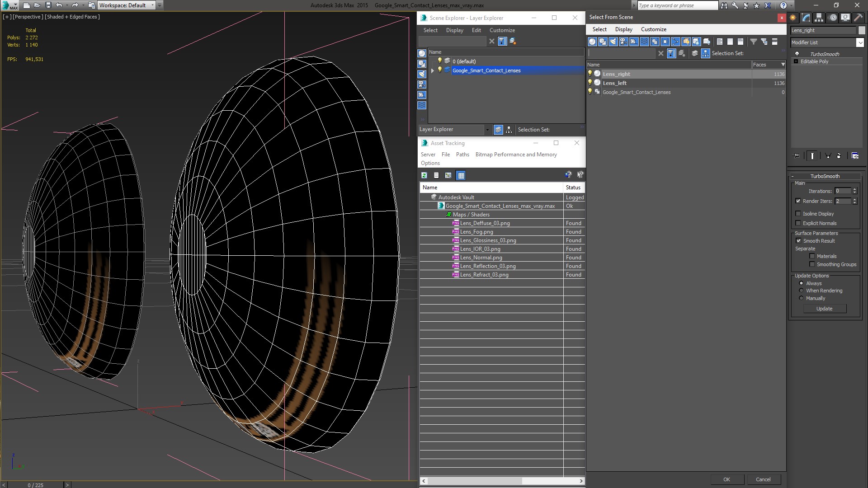Click Select All icon in Select From Scene

coord(720,42)
